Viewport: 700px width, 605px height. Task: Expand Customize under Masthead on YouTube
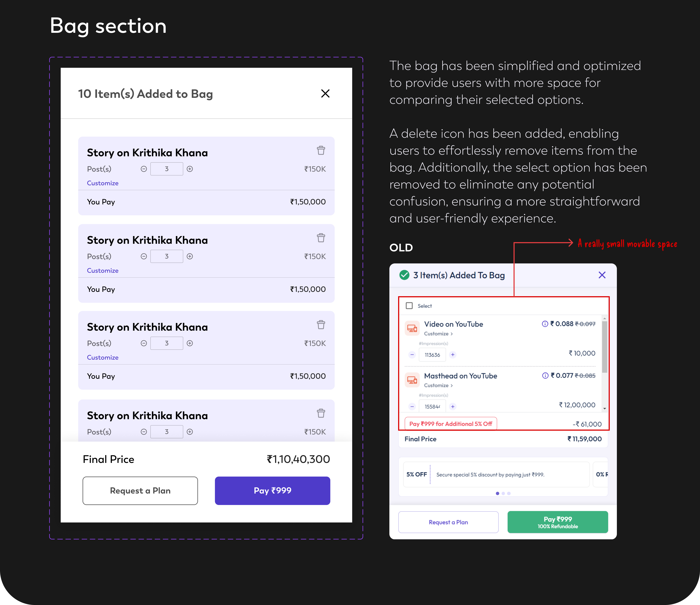click(438, 385)
